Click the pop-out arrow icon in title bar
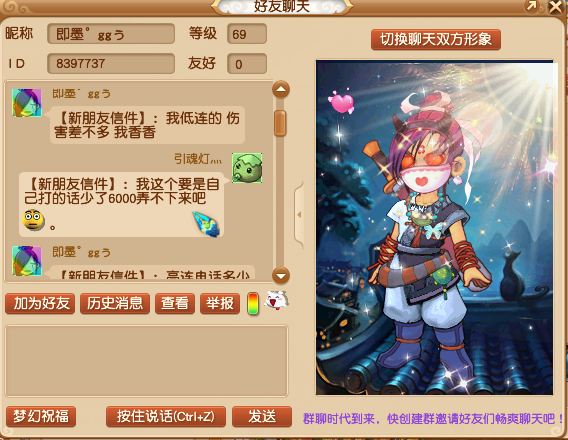 click(x=531, y=6)
